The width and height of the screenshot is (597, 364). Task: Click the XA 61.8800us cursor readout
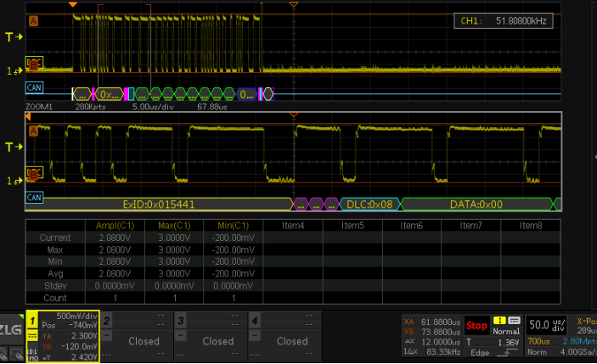pos(432,322)
